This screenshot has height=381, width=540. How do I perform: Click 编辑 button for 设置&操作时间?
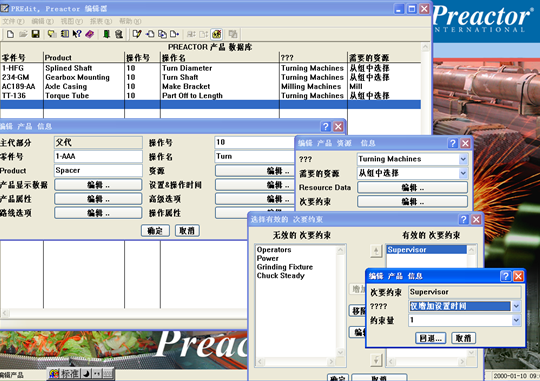coord(255,185)
